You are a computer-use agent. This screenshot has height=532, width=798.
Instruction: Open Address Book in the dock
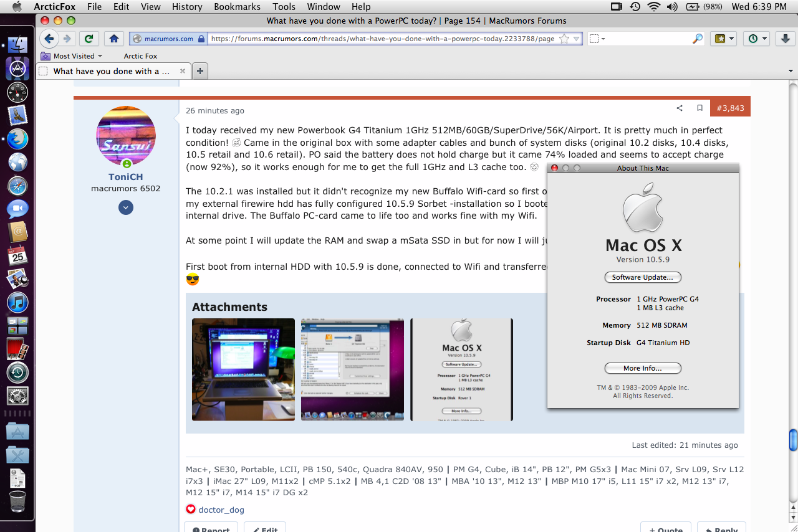coord(17,232)
